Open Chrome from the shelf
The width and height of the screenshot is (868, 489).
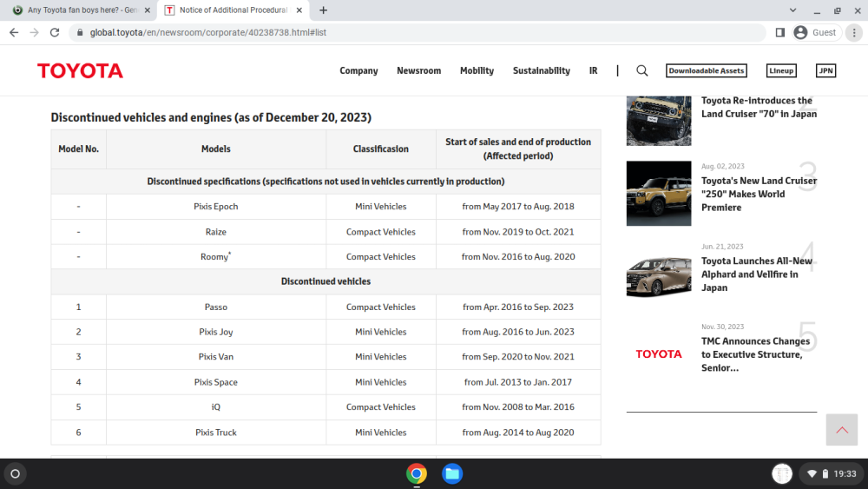417,473
